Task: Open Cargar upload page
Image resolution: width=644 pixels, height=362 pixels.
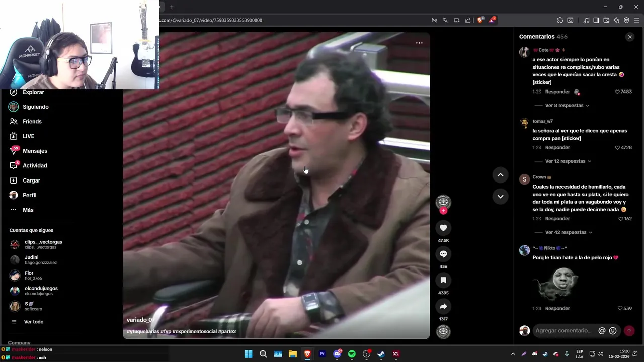Action: [x=25, y=180]
